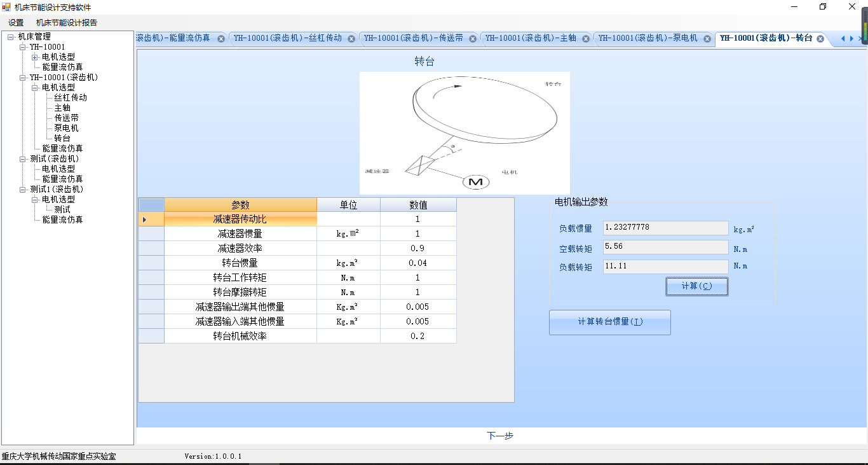Close the 传送带 tab via its X icon
The width and height of the screenshot is (868, 465).
(x=473, y=39)
